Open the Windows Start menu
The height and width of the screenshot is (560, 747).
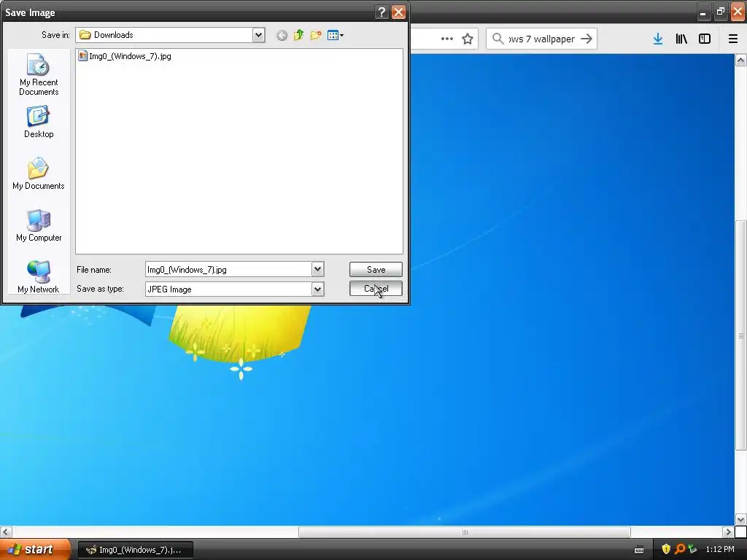35,549
